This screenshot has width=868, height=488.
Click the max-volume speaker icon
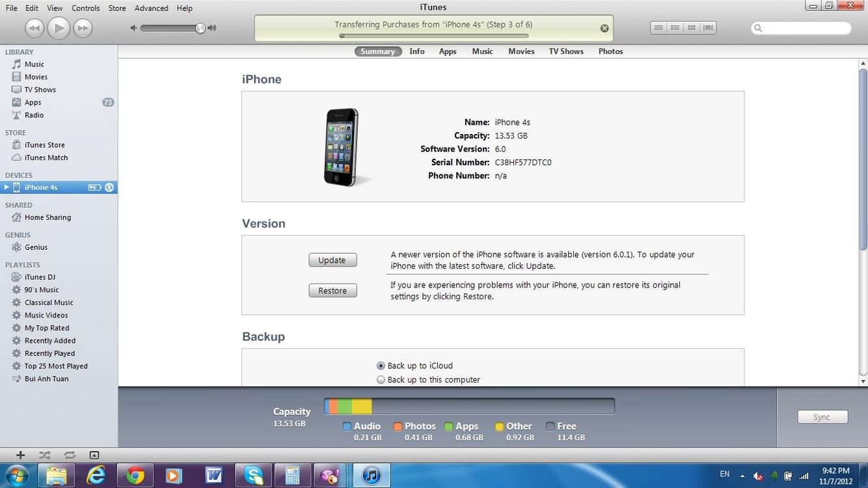tap(212, 28)
